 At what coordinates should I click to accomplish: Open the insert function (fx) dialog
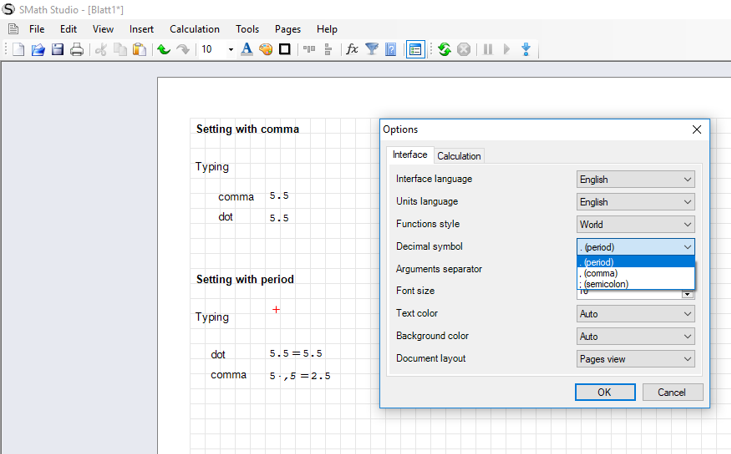click(352, 49)
